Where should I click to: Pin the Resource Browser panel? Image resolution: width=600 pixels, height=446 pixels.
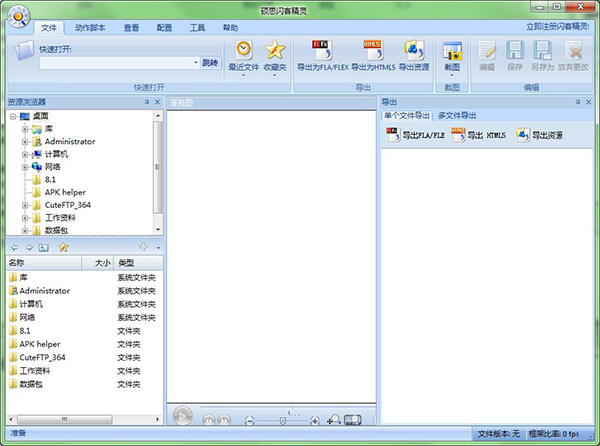click(x=147, y=102)
